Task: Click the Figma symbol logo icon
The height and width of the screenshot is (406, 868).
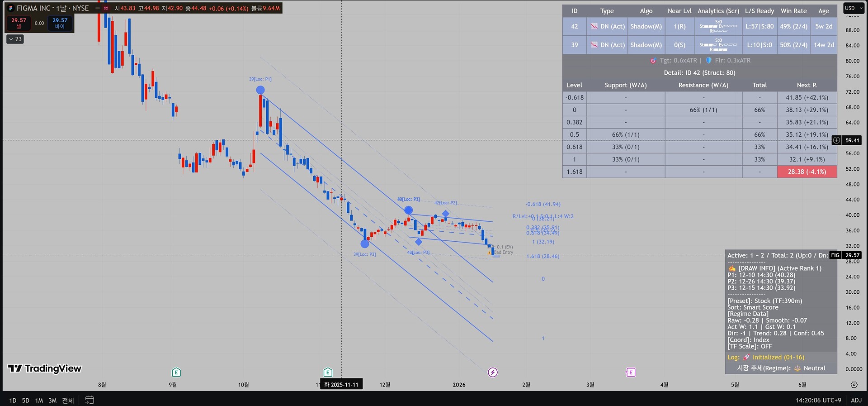Action: coord(11,8)
